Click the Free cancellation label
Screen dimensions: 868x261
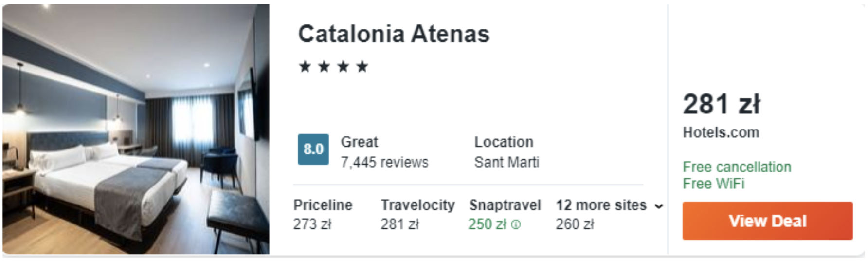point(737,167)
